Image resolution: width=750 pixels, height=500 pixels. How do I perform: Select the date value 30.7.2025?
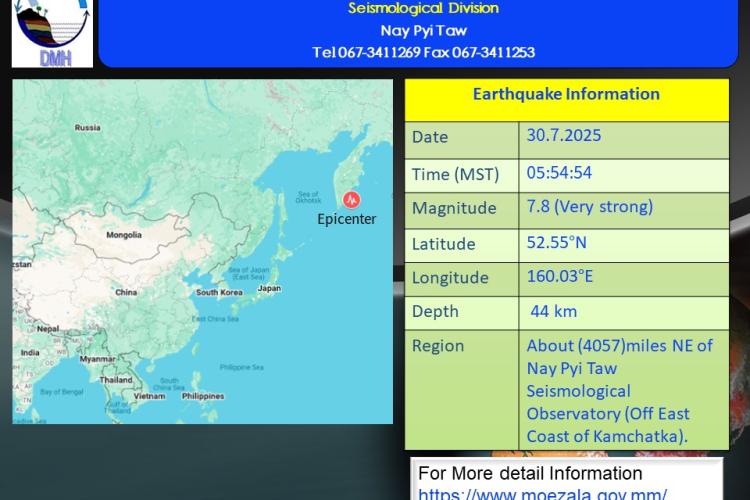pyautogui.click(x=563, y=135)
